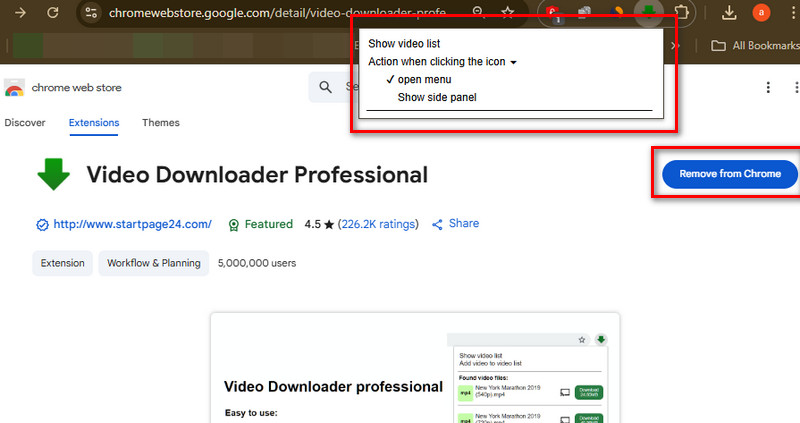Open the http://www.startpage24.com/ link
800x423 pixels.
coord(133,224)
